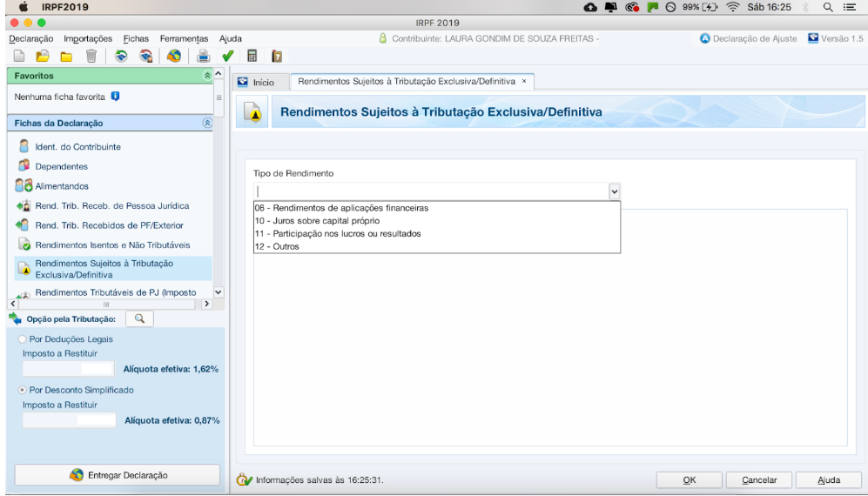Click the Dependentes people icon

[x=24, y=165]
